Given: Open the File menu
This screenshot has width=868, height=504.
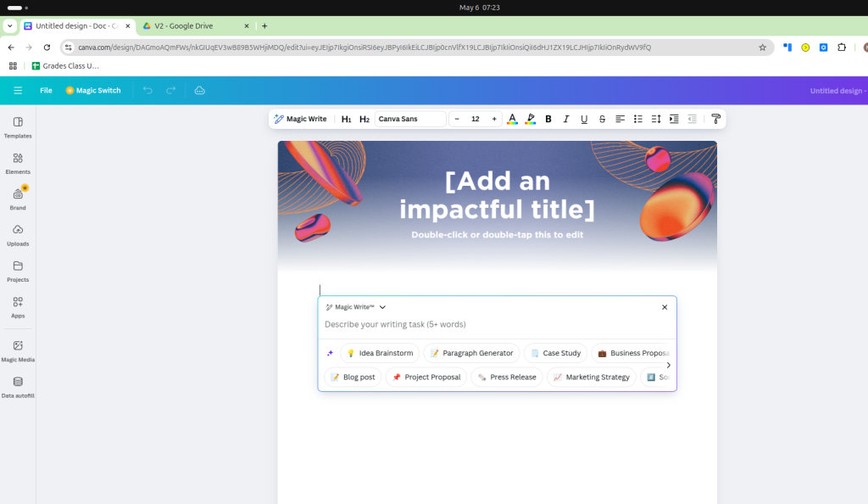Looking at the screenshot, I should [x=46, y=90].
